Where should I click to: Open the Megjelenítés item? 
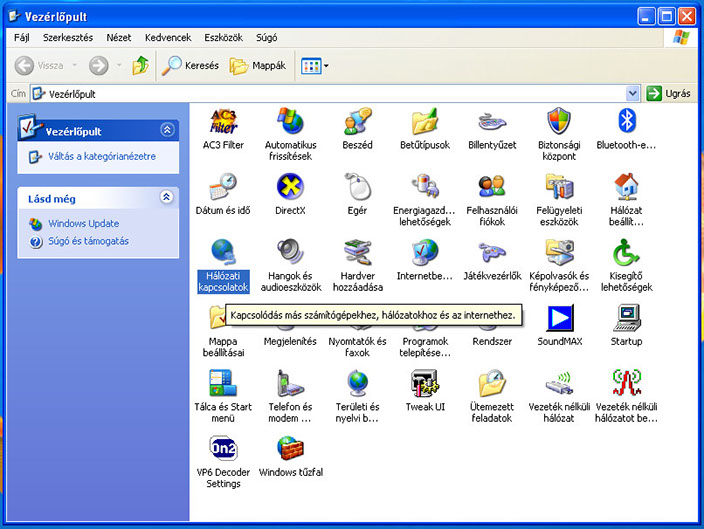point(290,341)
